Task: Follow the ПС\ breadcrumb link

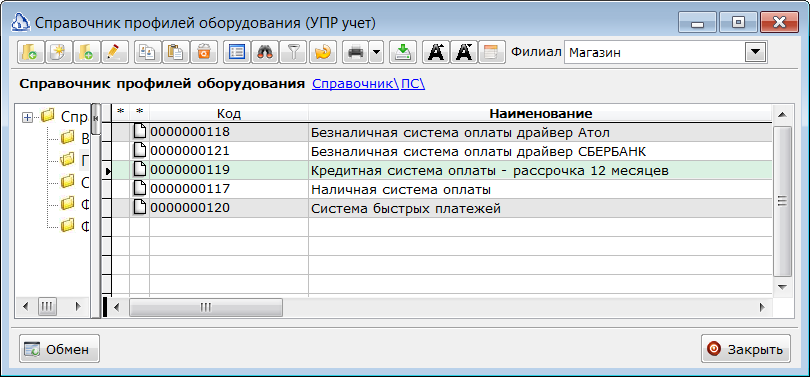Action: click(413, 84)
